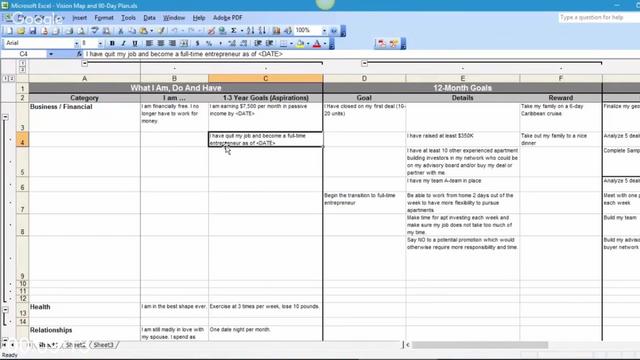Click the New workbook icon

(x=9, y=31)
